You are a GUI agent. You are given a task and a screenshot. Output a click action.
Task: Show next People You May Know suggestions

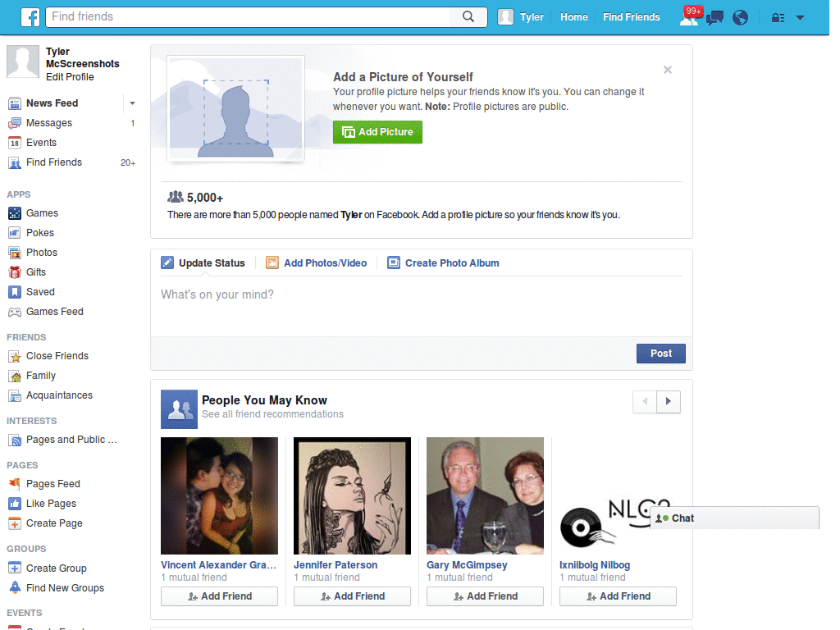[x=668, y=402]
